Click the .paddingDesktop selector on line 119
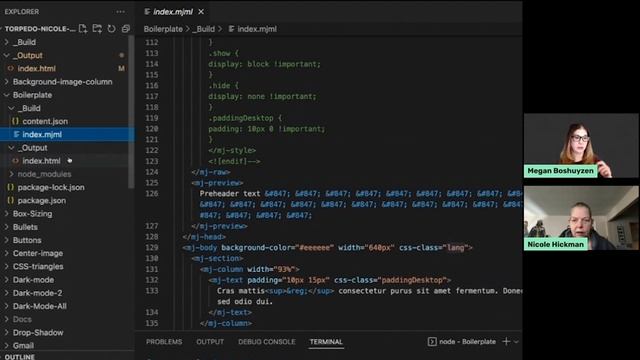The image size is (640, 360). [x=241, y=118]
